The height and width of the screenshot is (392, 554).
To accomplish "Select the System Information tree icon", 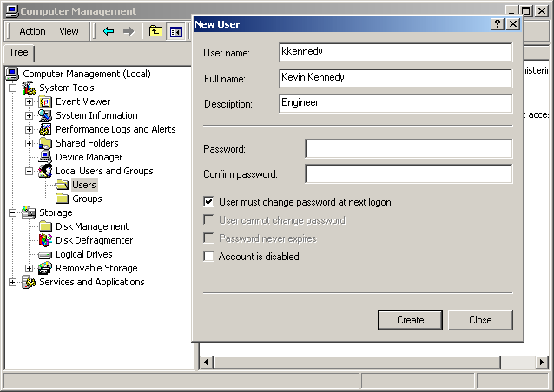I will click(45, 115).
